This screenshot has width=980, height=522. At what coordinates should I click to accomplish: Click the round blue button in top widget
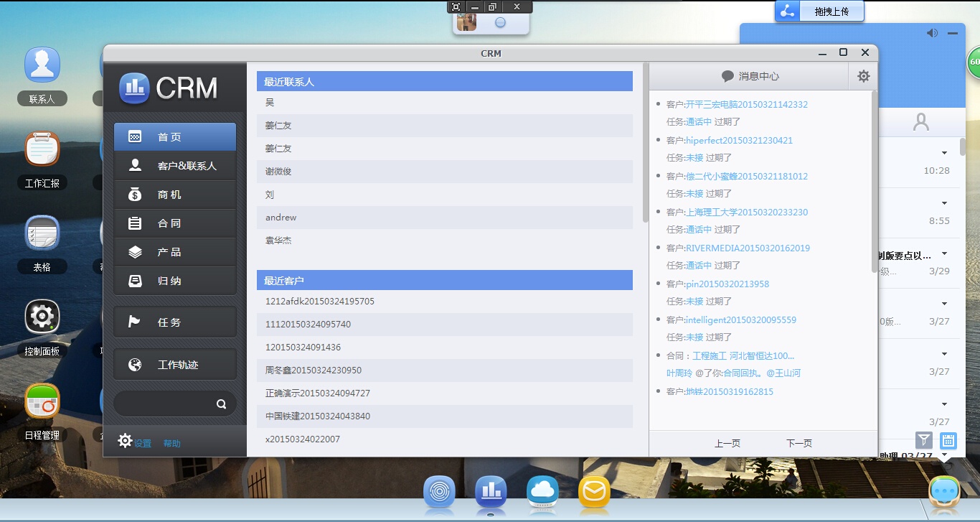pos(501,23)
